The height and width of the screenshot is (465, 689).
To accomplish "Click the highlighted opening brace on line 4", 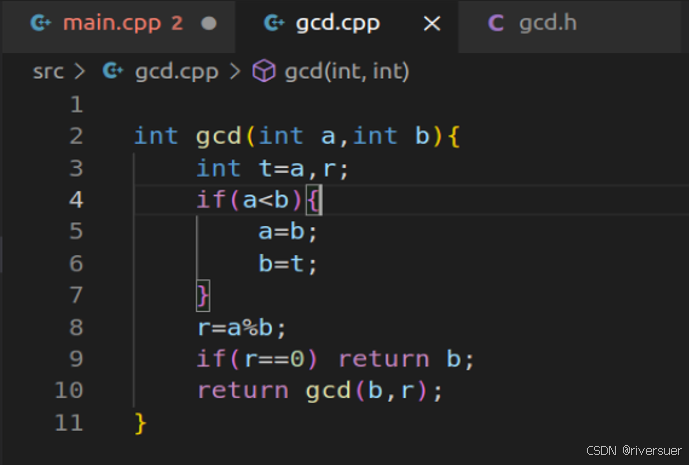I will (x=313, y=200).
